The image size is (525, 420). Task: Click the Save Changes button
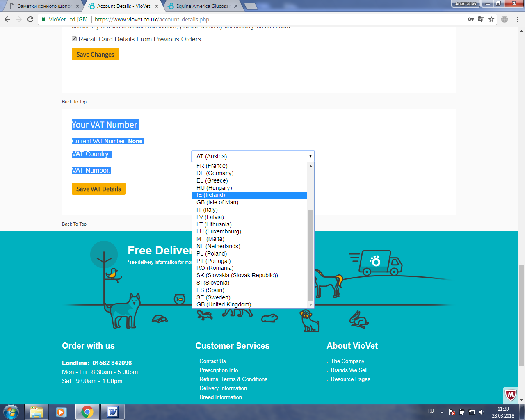(x=95, y=54)
